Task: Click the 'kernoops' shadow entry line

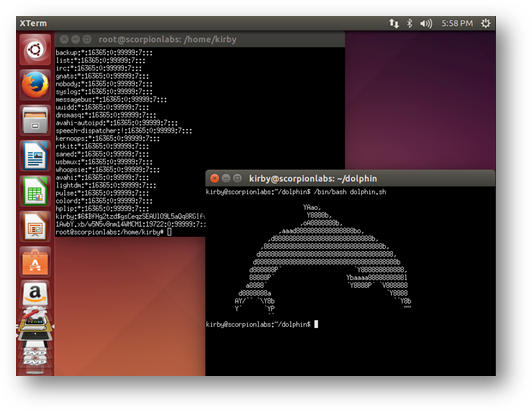Action: tap(107, 138)
